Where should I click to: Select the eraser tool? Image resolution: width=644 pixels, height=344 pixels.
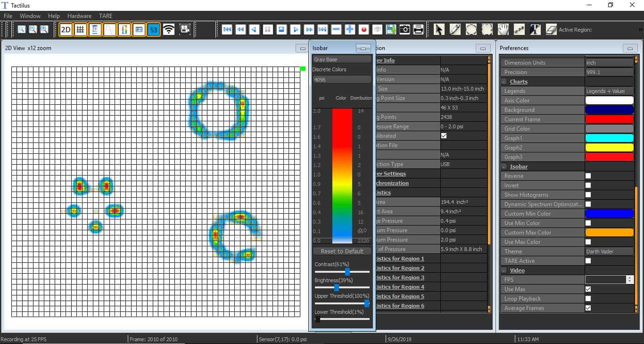click(551, 30)
